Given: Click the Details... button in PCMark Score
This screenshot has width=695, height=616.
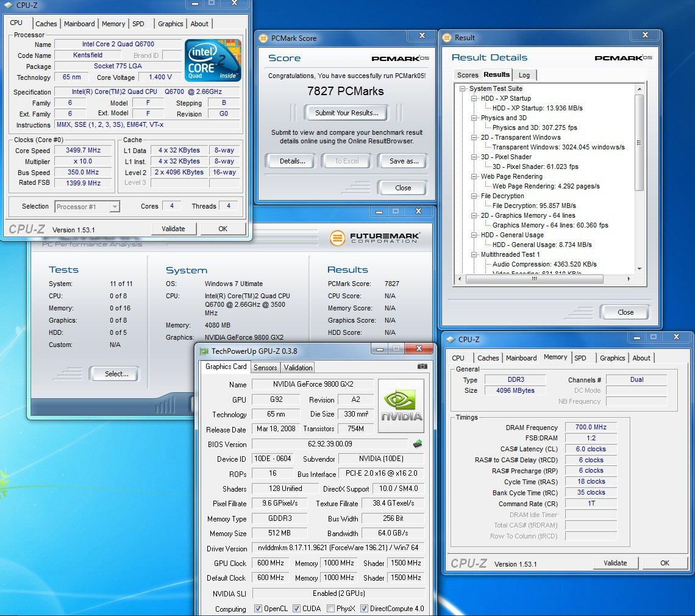Looking at the screenshot, I should click(x=293, y=161).
